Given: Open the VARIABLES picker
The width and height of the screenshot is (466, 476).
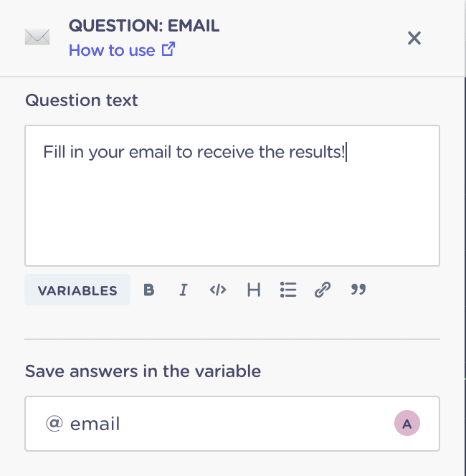Looking at the screenshot, I should (77, 290).
